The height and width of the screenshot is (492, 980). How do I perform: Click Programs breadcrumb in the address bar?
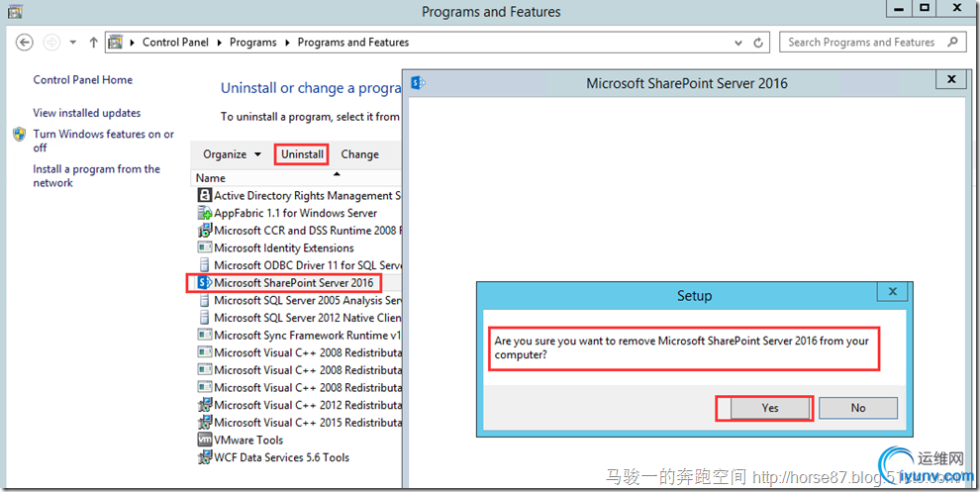253,43
